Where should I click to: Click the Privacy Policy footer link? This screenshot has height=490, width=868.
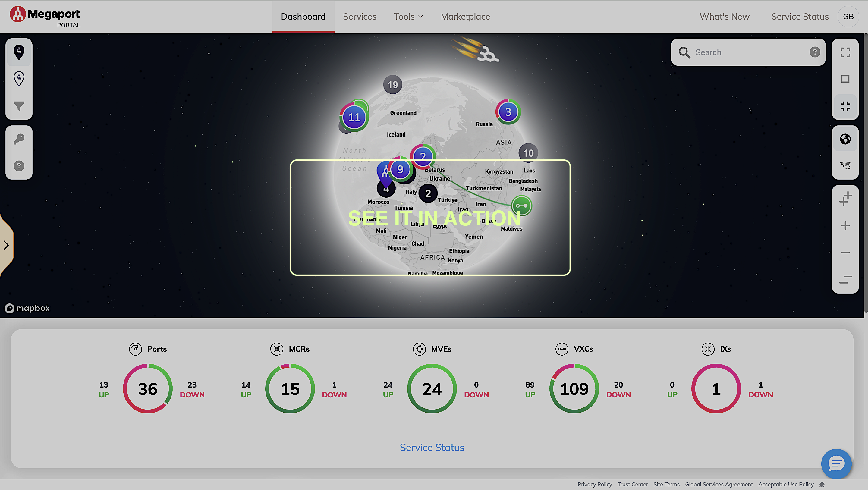595,484
